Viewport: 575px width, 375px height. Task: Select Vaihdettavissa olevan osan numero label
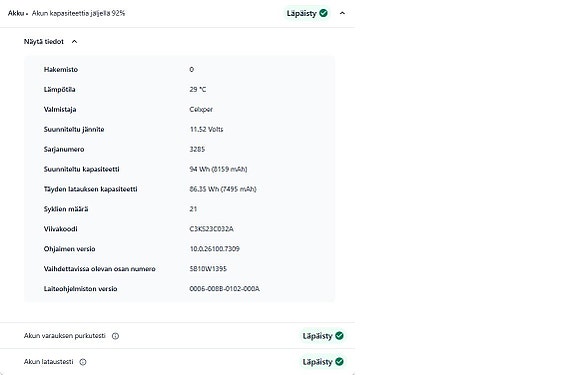tap(99, 269)
